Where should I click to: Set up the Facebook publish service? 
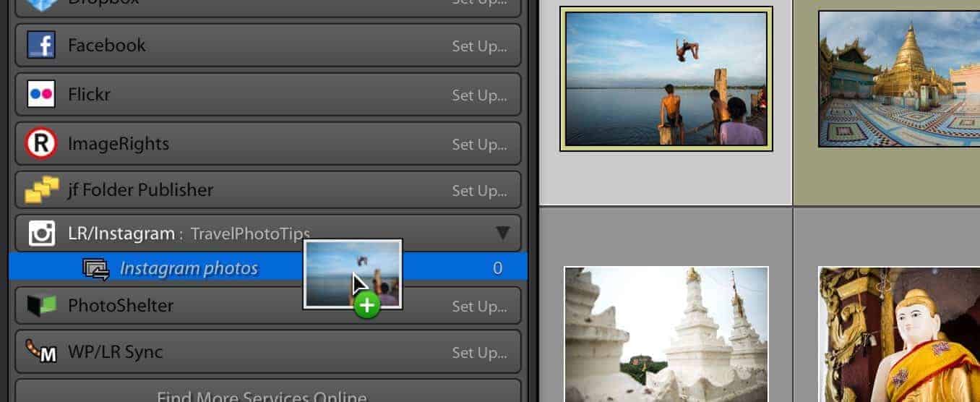pos(479,46)
